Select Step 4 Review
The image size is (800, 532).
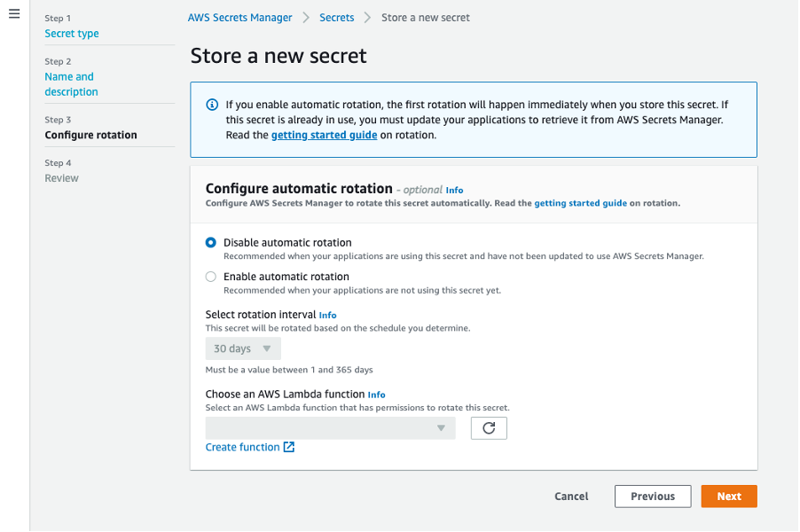coord(61,178)
